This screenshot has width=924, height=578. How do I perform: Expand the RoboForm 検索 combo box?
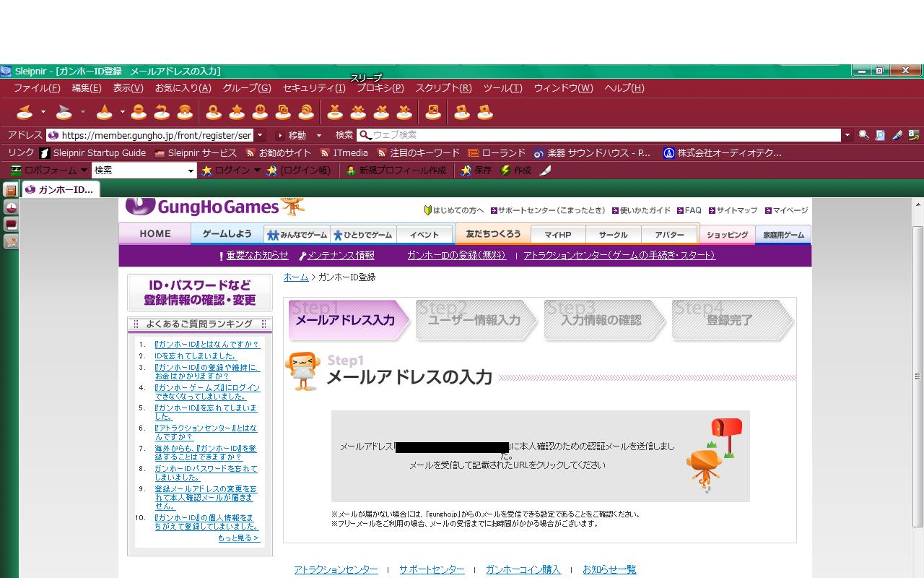(191, 171)
